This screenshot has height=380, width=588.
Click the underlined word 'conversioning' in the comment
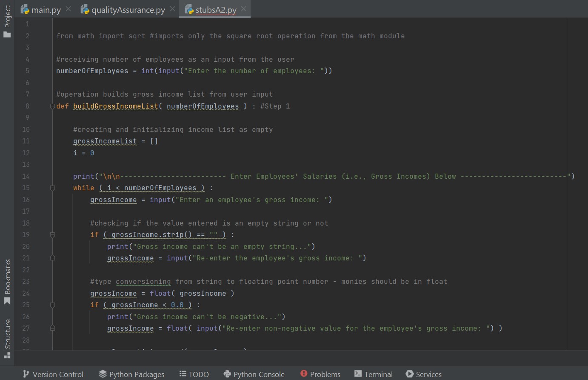[143, 282]
